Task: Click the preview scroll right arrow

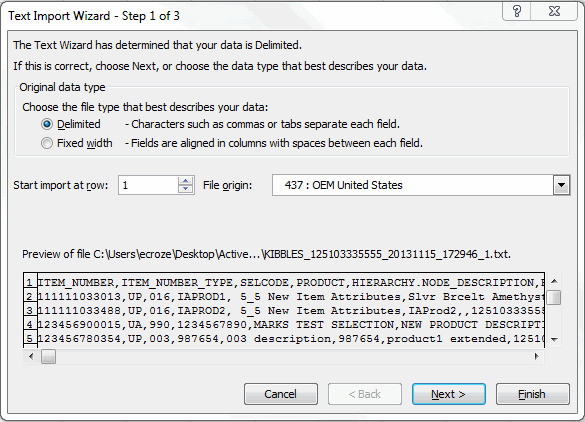Action: [x=537, y=356]
